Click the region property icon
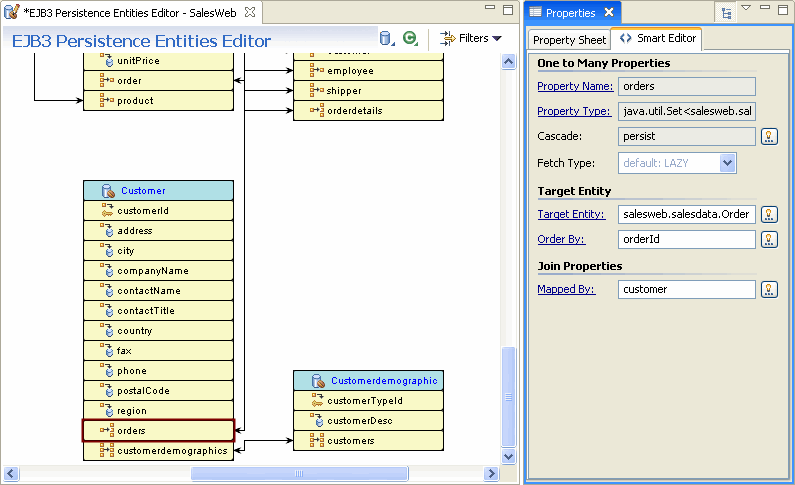The image size is (795, 485). coord(107,411)
